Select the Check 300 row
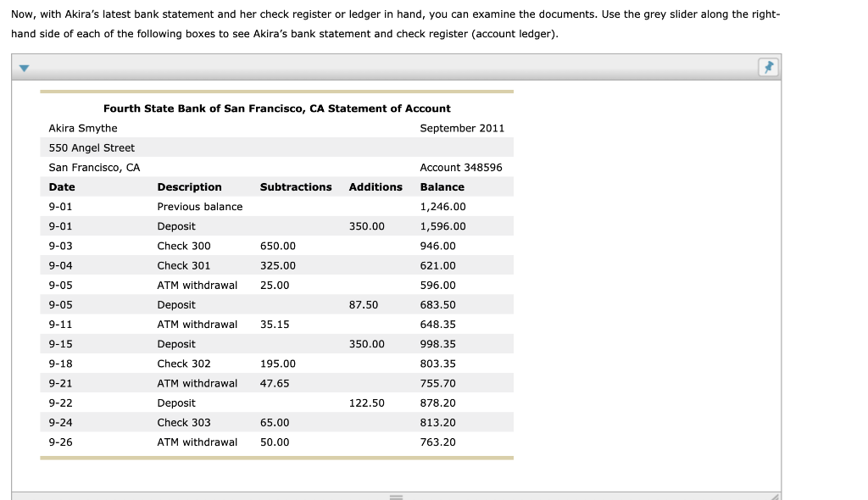Screen dimensions: 868x500 click(183, 245)
